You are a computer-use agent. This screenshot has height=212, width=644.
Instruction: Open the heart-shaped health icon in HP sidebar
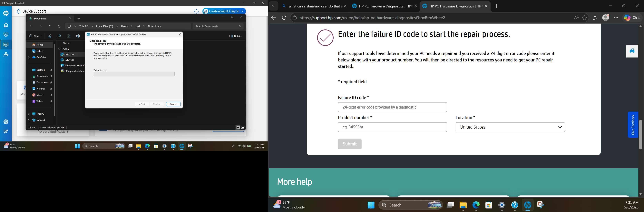point(6,35)
